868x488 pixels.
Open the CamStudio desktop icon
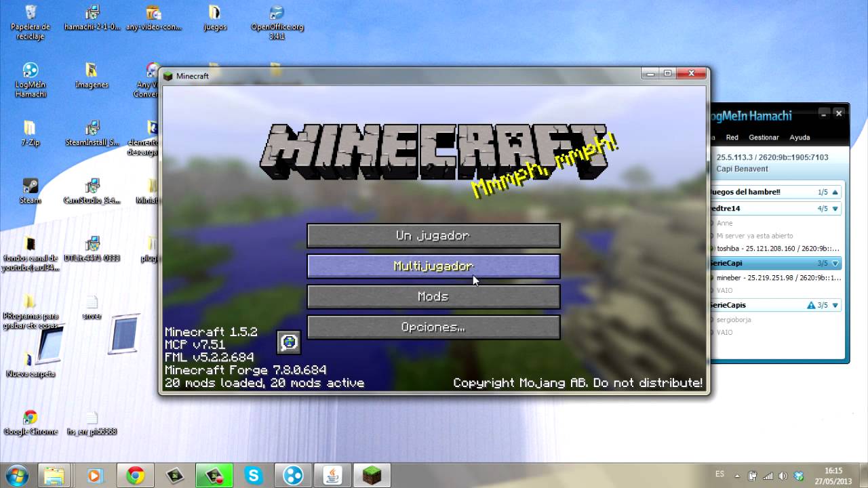[92, 191]
